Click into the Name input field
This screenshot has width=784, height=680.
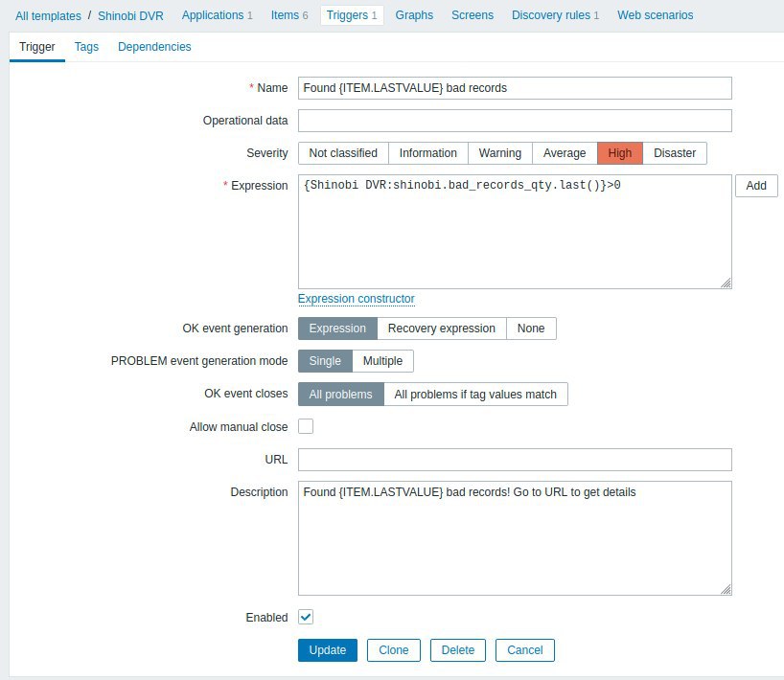pos(515,88)
